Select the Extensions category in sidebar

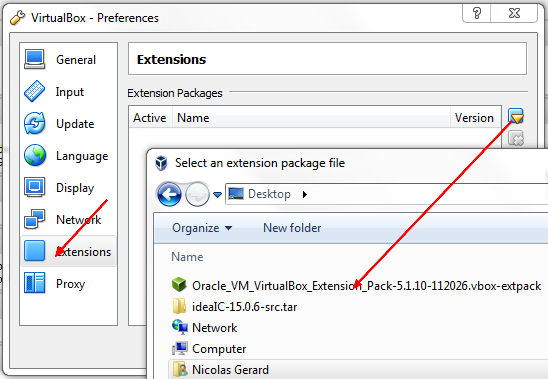(68, 251)
